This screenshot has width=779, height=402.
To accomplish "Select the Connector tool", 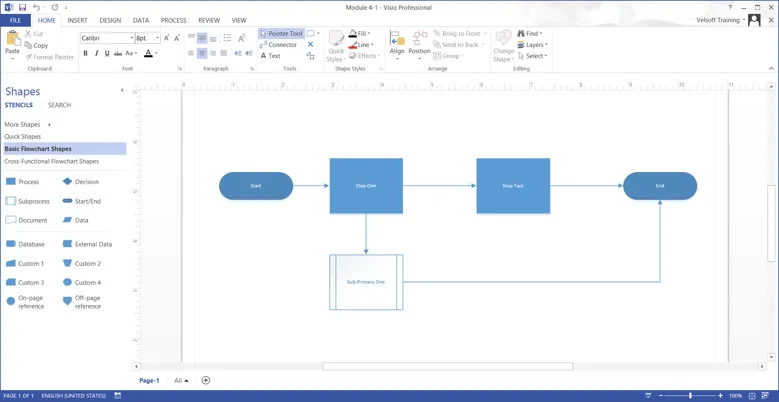I will coord(278,45).
